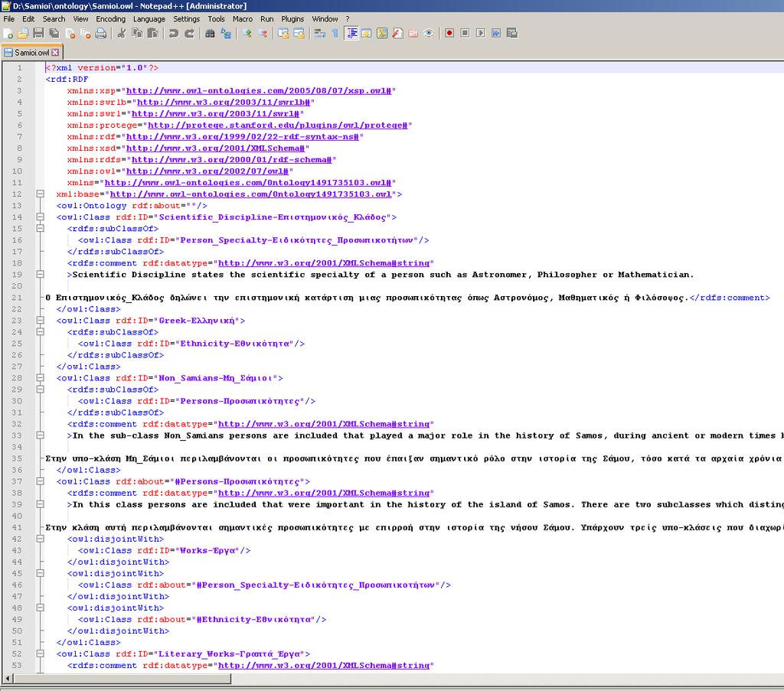Follow the swrlb URL on line 4
This screenshot has height=691, width=784.
pos(224,102)
